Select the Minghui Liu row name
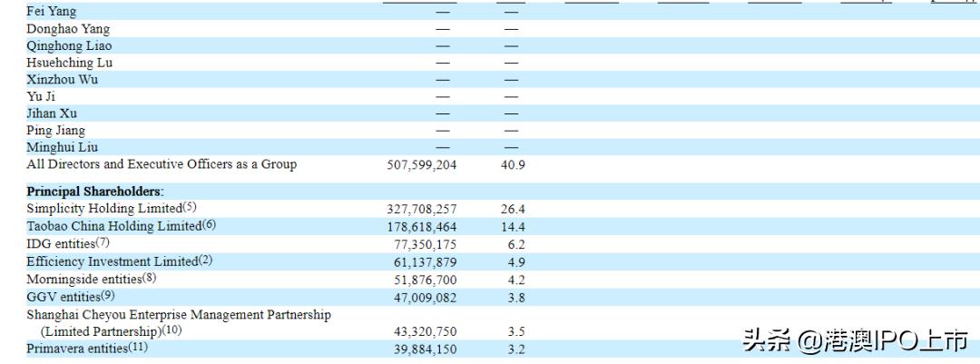The image size is (980, 364). point(62,148)
